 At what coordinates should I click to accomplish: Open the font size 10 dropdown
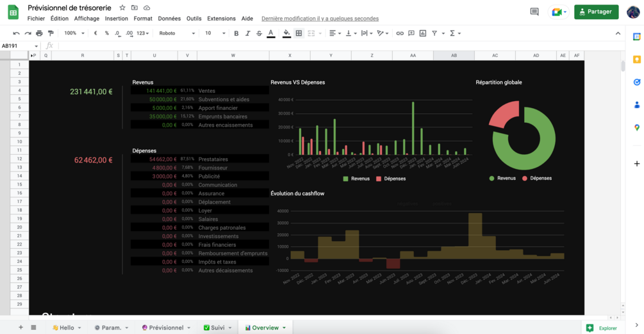pos(215,33)
